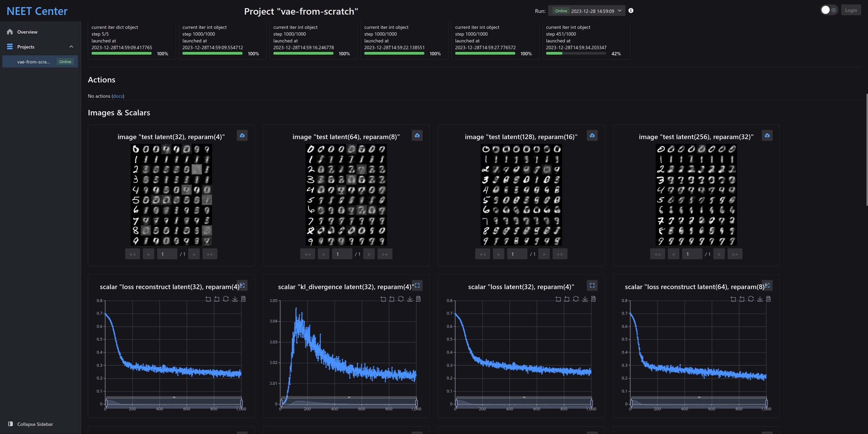Save kl_divergence latent(32) chart as image

pos(410,299)
